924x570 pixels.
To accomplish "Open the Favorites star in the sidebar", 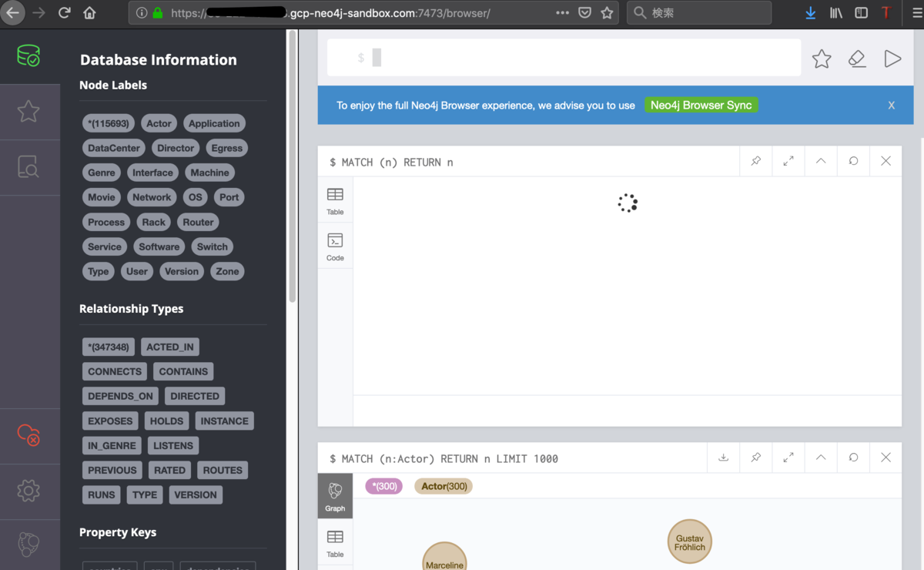I will click(x=30, y=111).
